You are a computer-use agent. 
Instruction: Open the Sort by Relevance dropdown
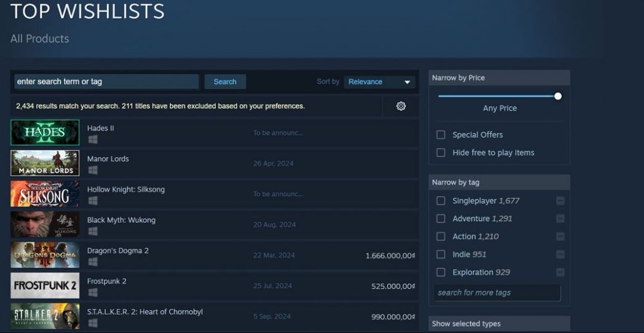[380, 82]
